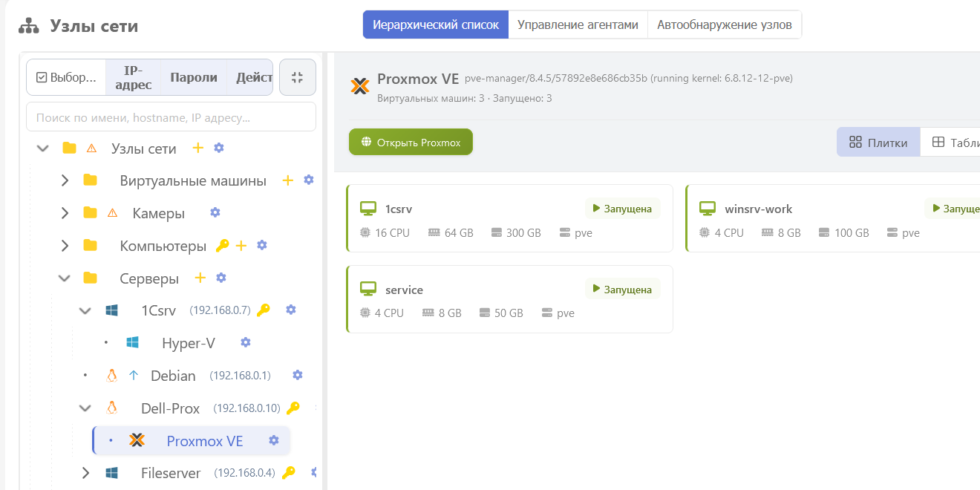Image resolution: width=980 pixels, height=490 pixels.
Task: Click the warning triangle beside Узлы сети
Action: (x=92, y=148)
